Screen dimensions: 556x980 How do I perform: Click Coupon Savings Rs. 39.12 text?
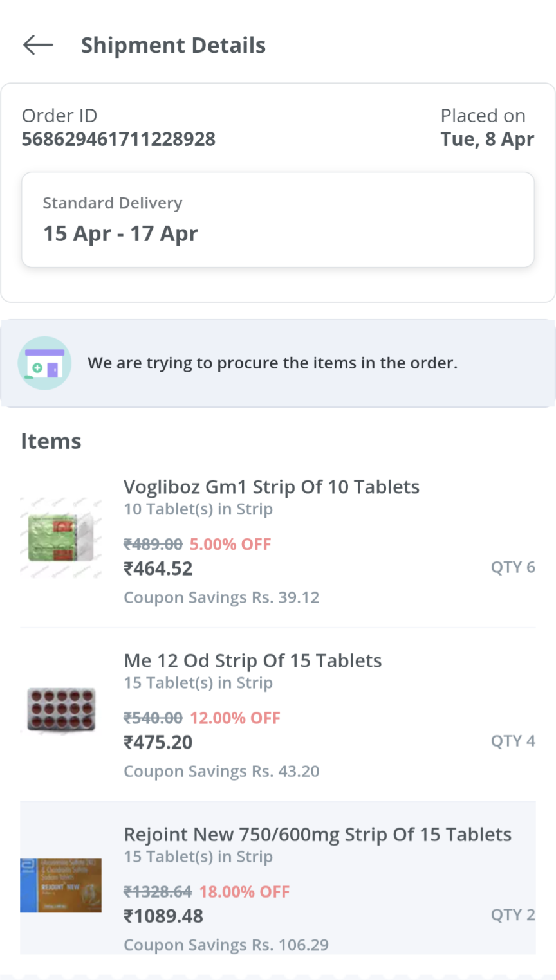pyautogui.click(x=221, y=597)
